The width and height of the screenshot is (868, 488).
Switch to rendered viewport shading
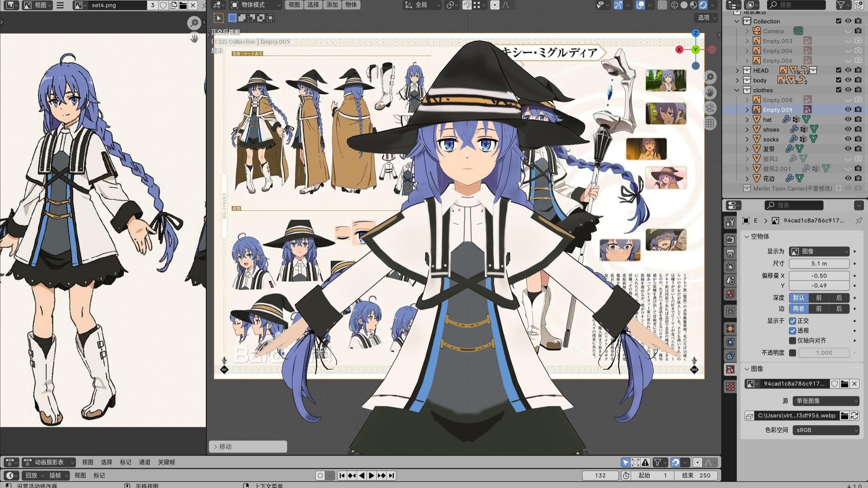pos(703,5)
